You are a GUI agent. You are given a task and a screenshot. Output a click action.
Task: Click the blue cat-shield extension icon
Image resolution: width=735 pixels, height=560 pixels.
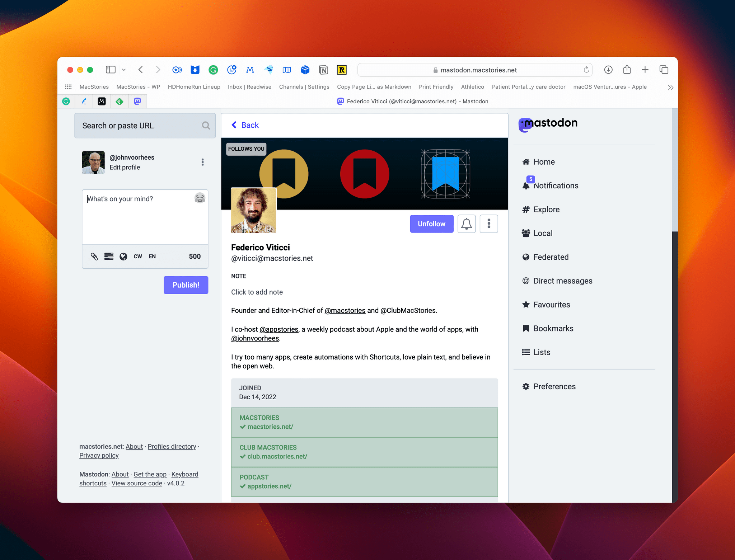pos(195,70)
